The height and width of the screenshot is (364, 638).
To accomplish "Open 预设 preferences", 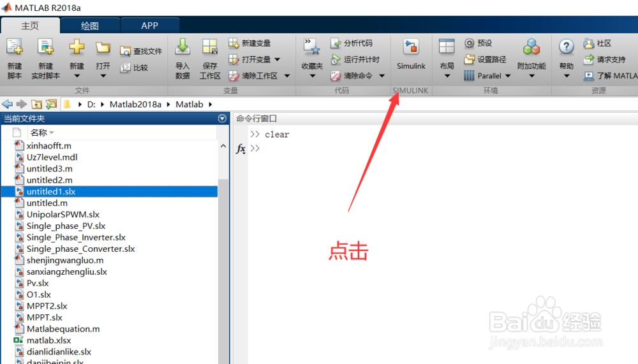I will (478, 43).
